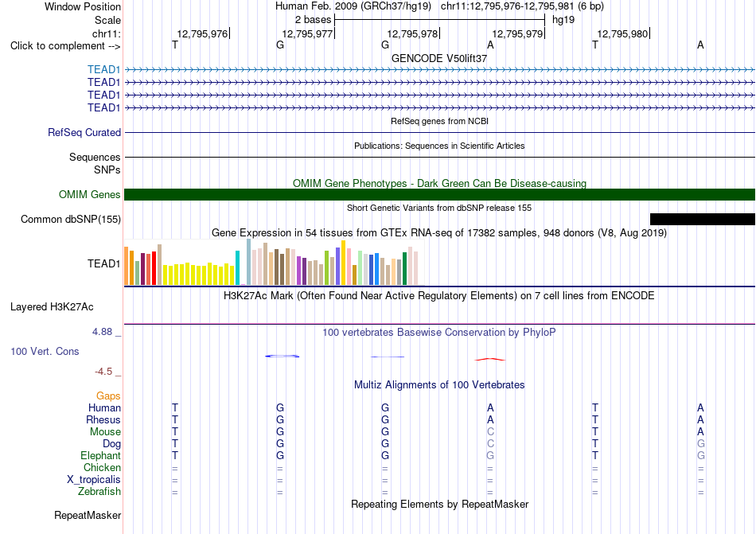Click the 100 Vert. Cons label

tap(45, 351)
